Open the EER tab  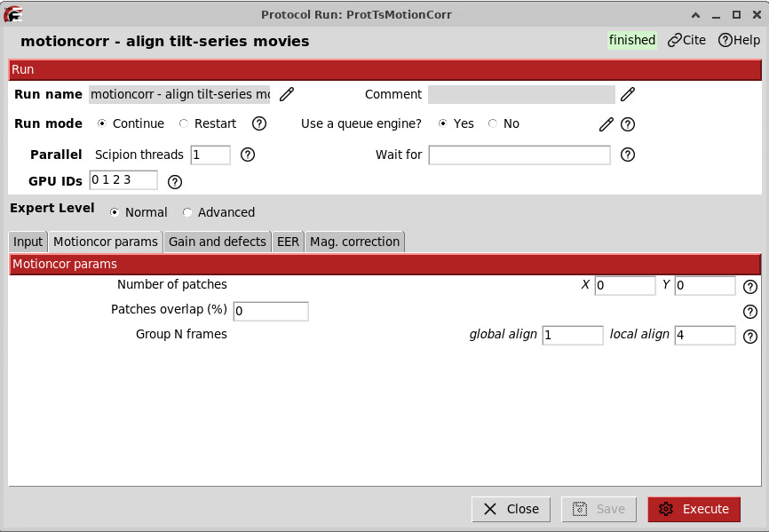point(288,242)
